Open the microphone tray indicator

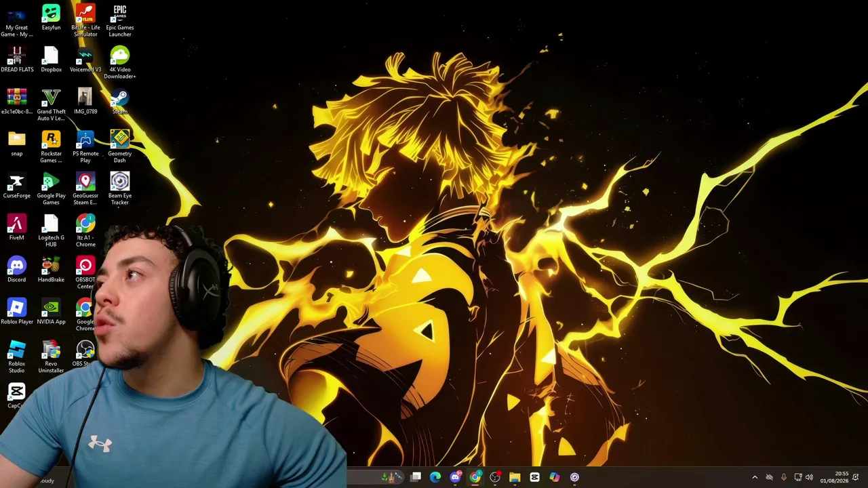[x=783, y=477]
